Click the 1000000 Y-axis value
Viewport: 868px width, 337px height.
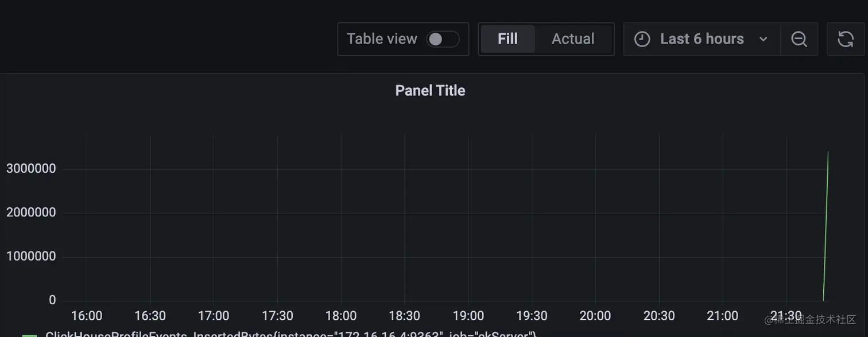[x=31, y=256]
